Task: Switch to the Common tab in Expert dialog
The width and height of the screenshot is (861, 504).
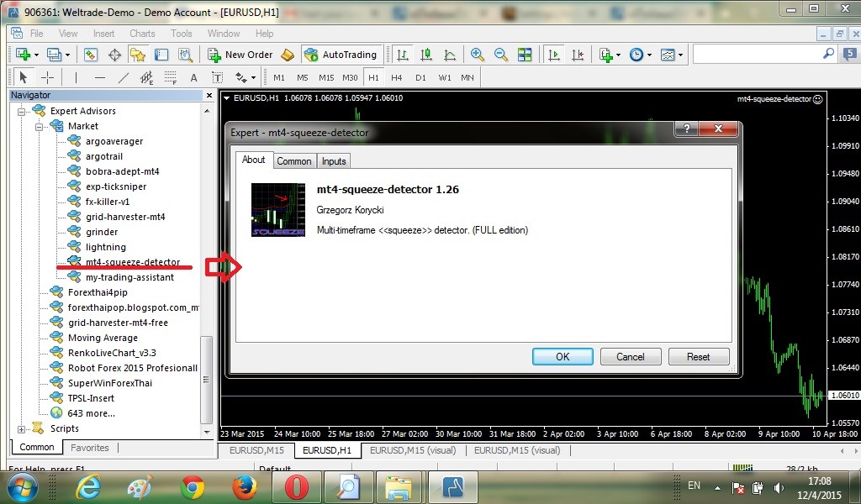Action: [x=293, y=160]
